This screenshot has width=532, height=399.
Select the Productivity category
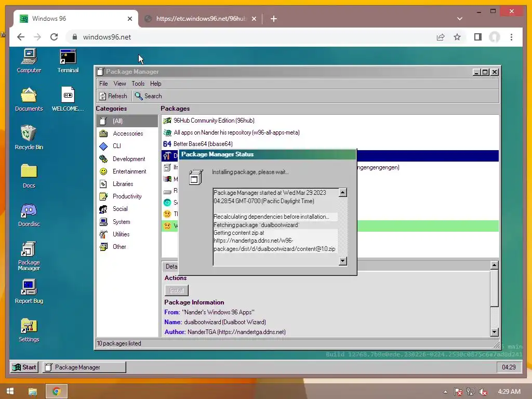pyautogui.click(x=127, y=196)
